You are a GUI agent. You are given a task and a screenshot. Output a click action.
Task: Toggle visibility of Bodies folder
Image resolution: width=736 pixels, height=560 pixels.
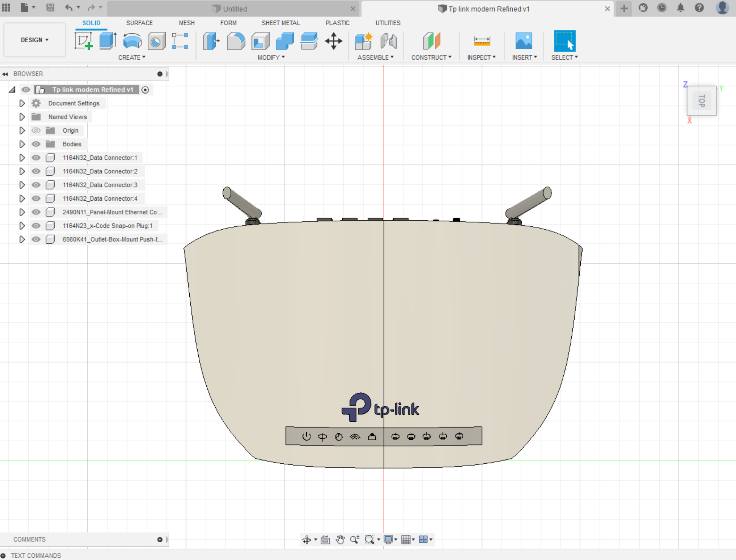click(x=36, y=144)
